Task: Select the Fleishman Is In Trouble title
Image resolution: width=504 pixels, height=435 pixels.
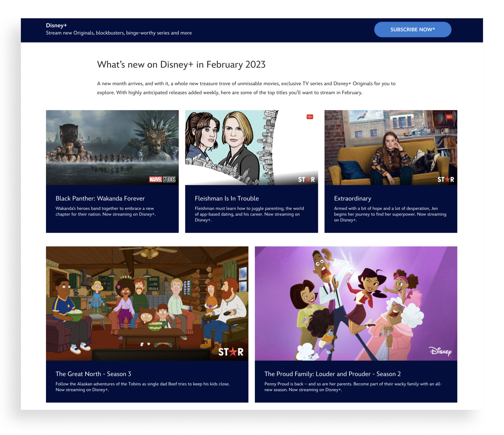Action: 227,199
